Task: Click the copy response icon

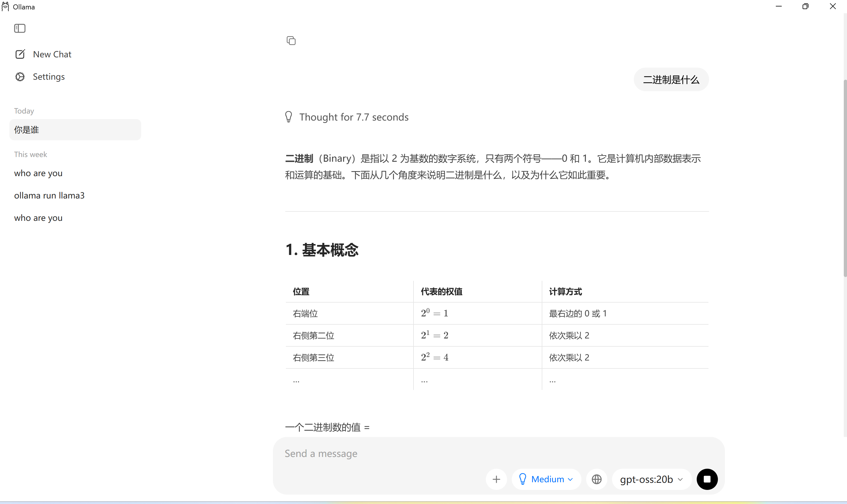Action: click(x=291, y=40)
